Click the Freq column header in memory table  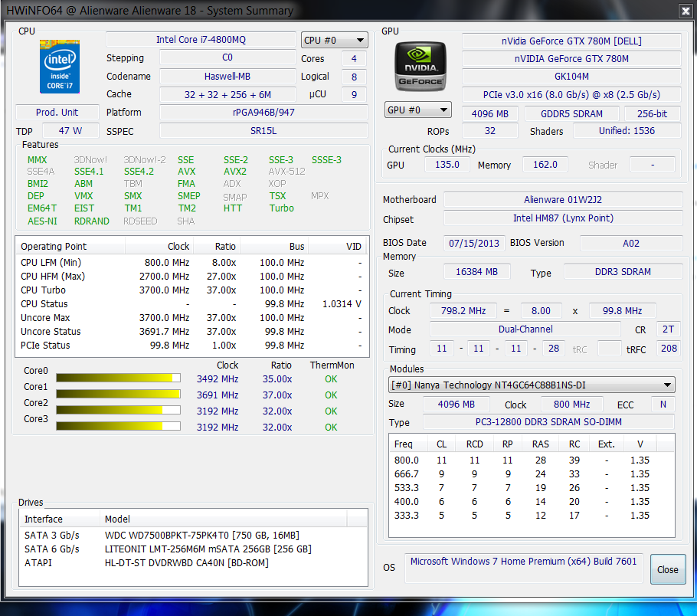(x=408, y=444)
